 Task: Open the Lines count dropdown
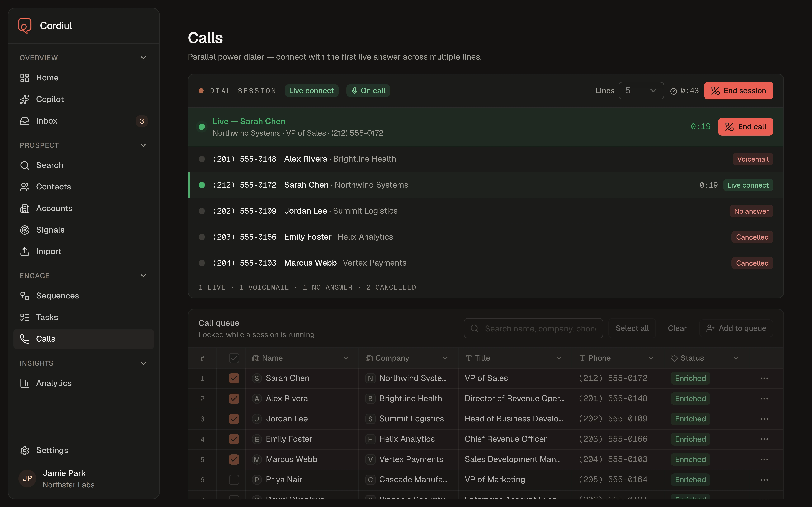pos(641,90)
